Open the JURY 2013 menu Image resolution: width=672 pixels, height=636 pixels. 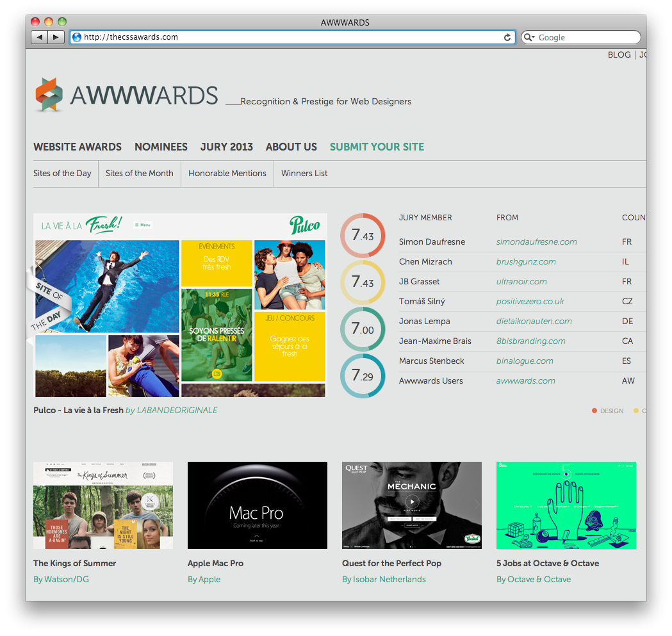click(227, 147)
